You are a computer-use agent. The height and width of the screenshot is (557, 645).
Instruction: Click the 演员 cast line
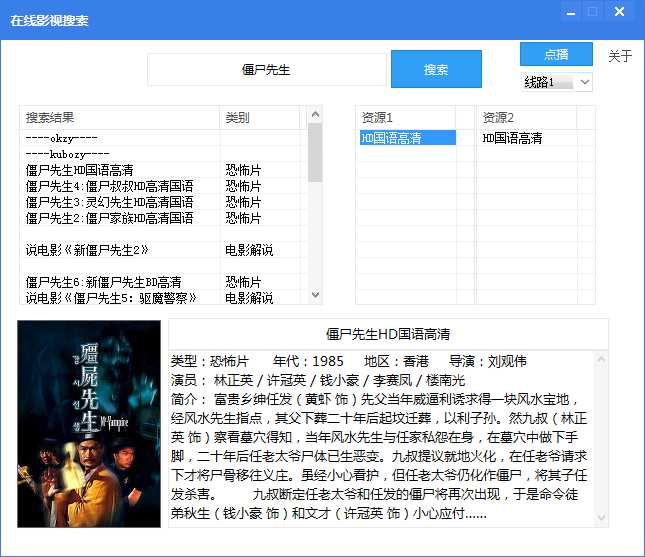(x=318, y=380)
